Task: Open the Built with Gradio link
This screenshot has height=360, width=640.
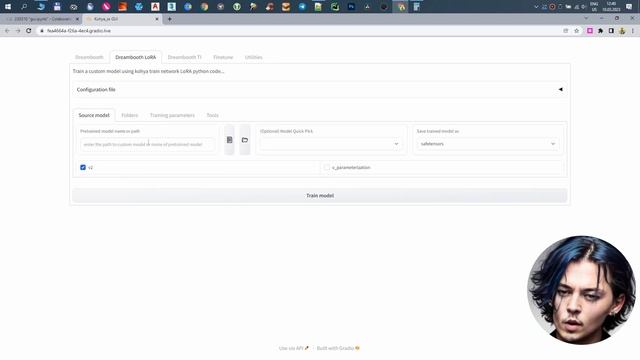Action: pos(338,348)
